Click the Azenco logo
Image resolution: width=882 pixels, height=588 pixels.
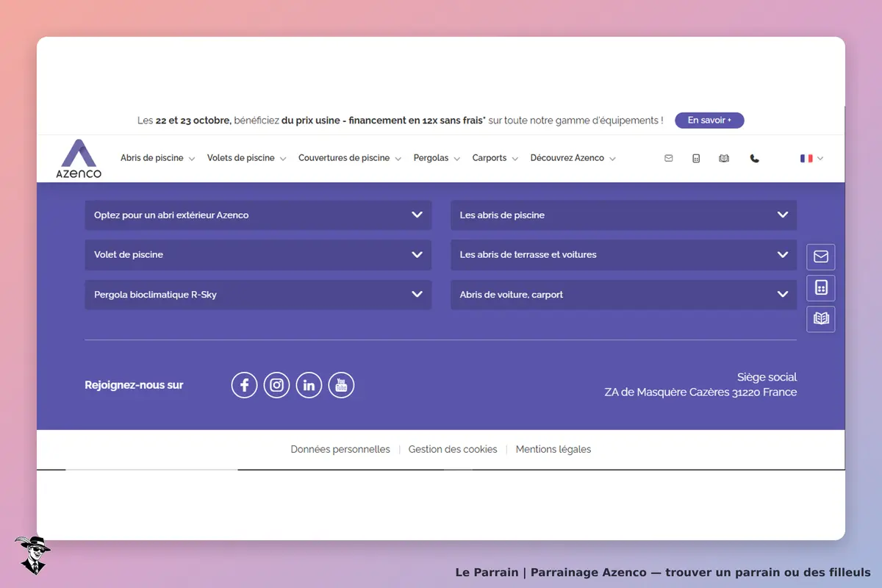(x=79, y=159)
